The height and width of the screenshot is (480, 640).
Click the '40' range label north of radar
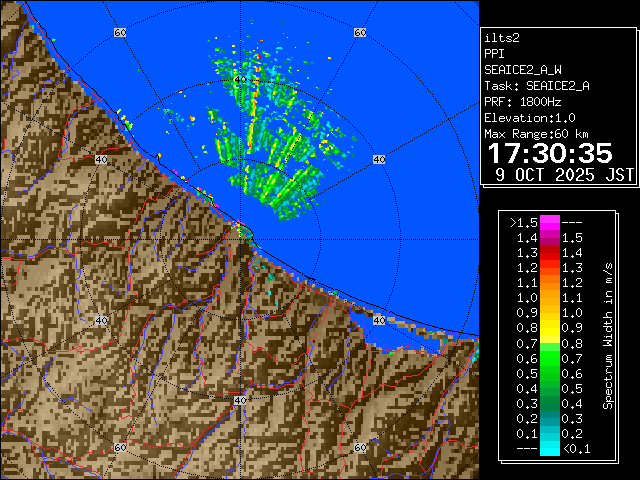240,78
